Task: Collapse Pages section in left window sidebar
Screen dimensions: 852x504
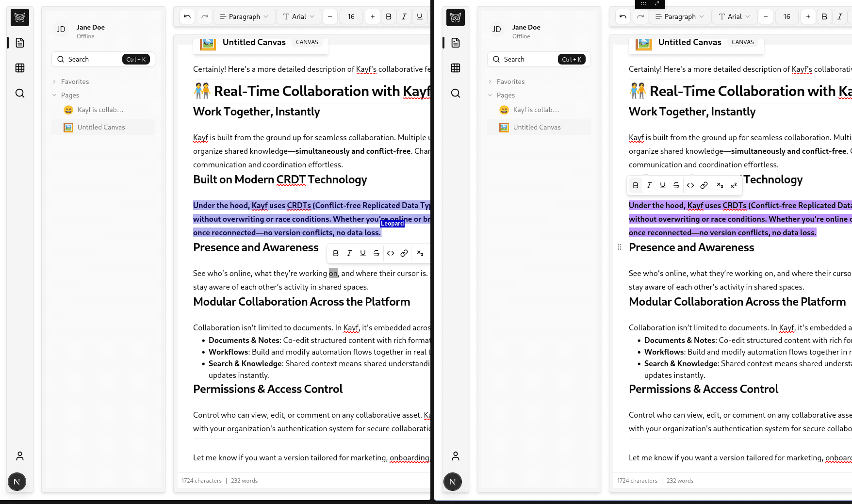Action: tap(66, 95)
